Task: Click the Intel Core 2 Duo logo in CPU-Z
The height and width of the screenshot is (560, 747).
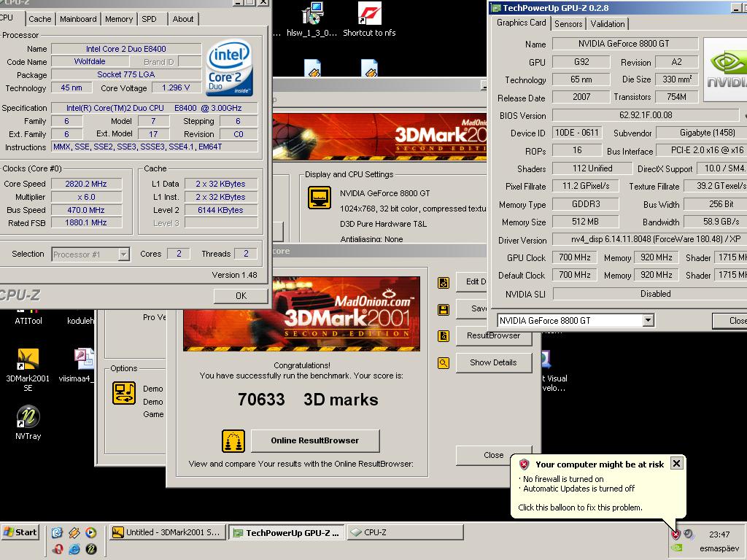Action: (229, 68)
